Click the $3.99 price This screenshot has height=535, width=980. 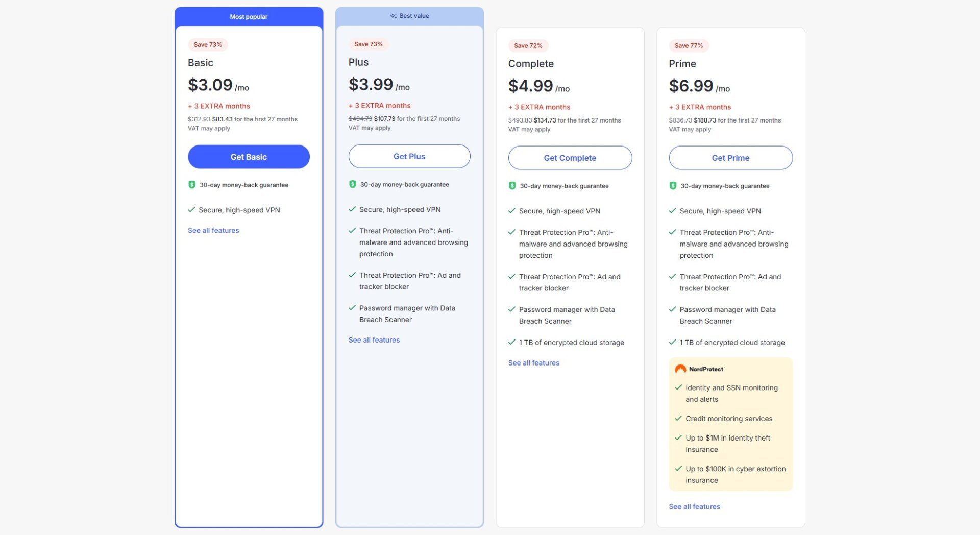click(371, 84)
